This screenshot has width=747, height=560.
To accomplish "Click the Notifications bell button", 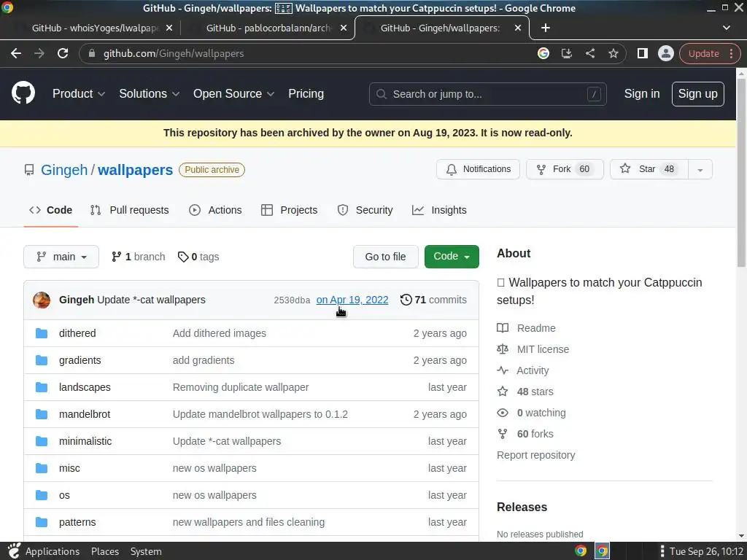I will coord(478,169).
